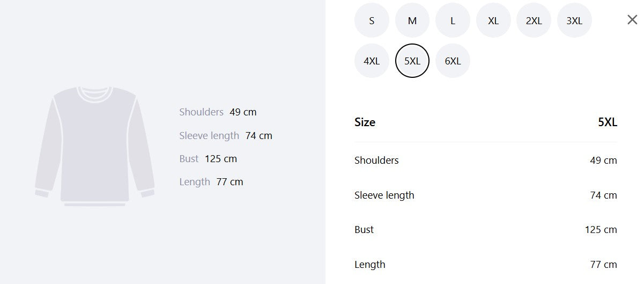The image size is (644, 284).
Task: Switch to size 4XL
Action: tap(372, 61)
